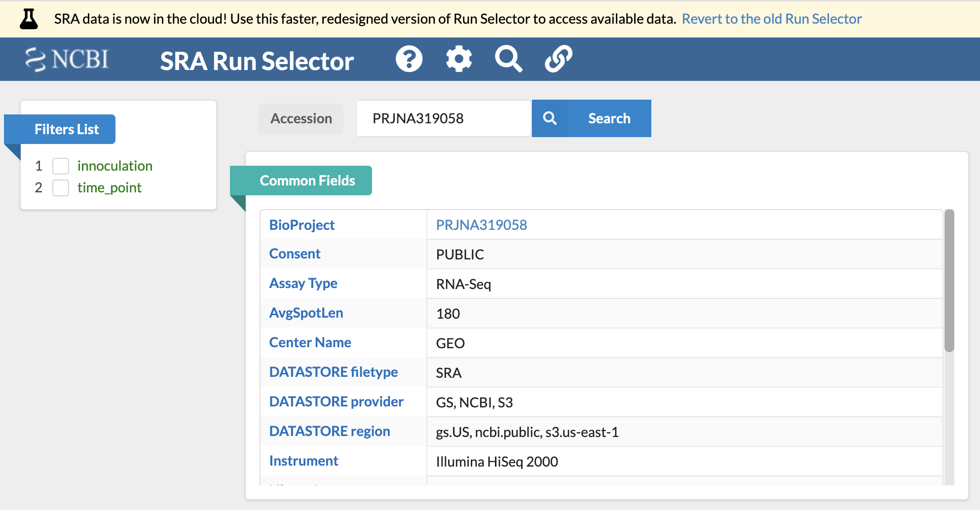Select the Filters List tab
This screenshot has width=980, height=510.
tap(67, 129)
